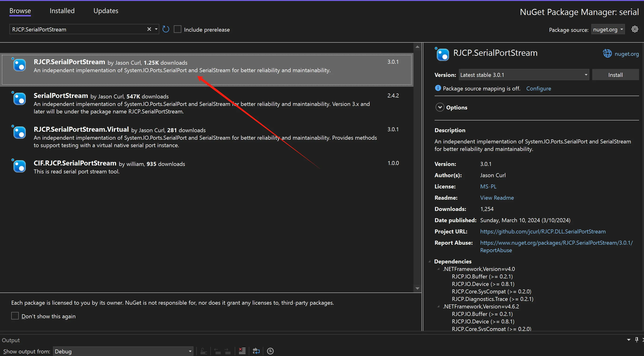This screenshot has height=356, width=644.
Task: Click SerialPortStream 2.4.2 package icon
Action: 19,98
